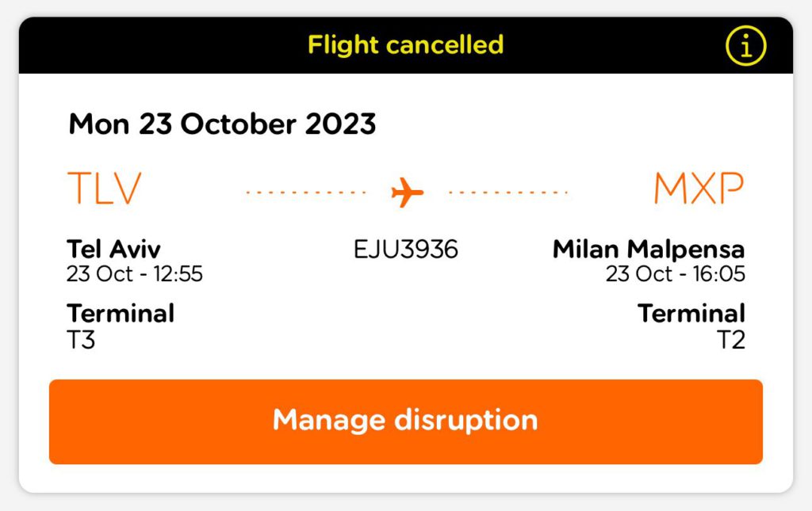This screenshot has height=511, width=812.
Task: Click the dotted route line right of plane
Action: click(x=508, y=193)
